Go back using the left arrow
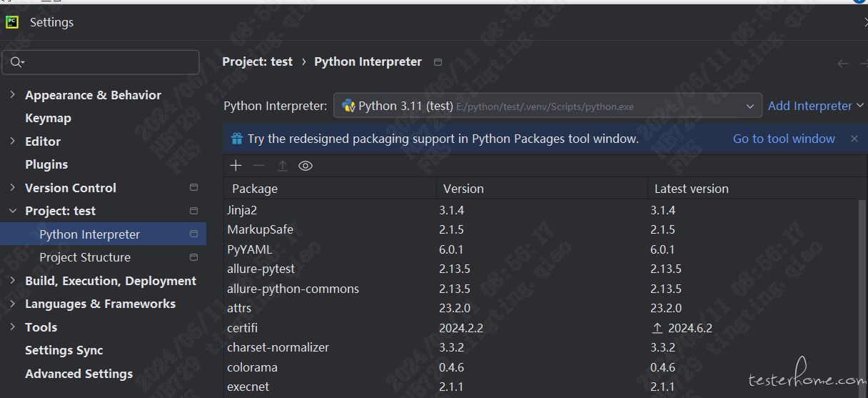868x398 pixels. coord(843,63)
